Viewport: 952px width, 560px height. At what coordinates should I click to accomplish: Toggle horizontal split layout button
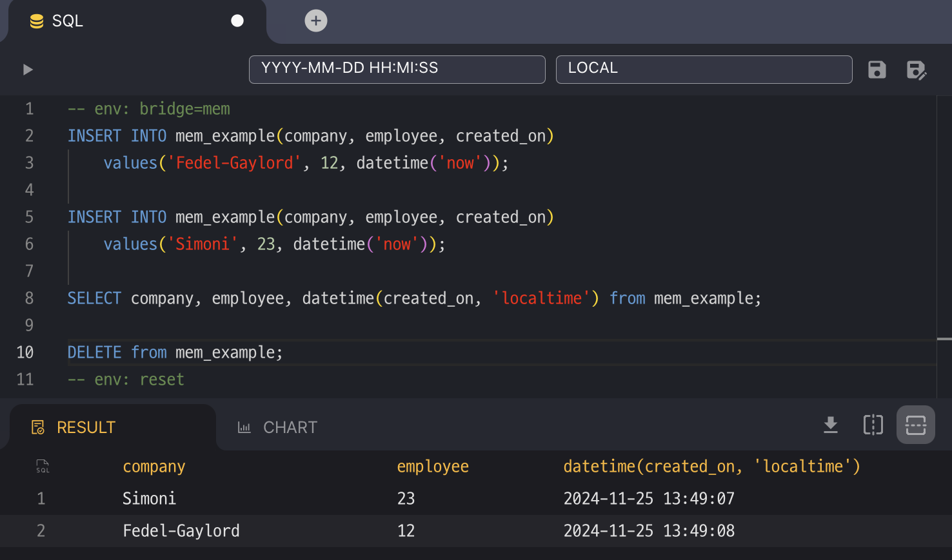[915, 425]
